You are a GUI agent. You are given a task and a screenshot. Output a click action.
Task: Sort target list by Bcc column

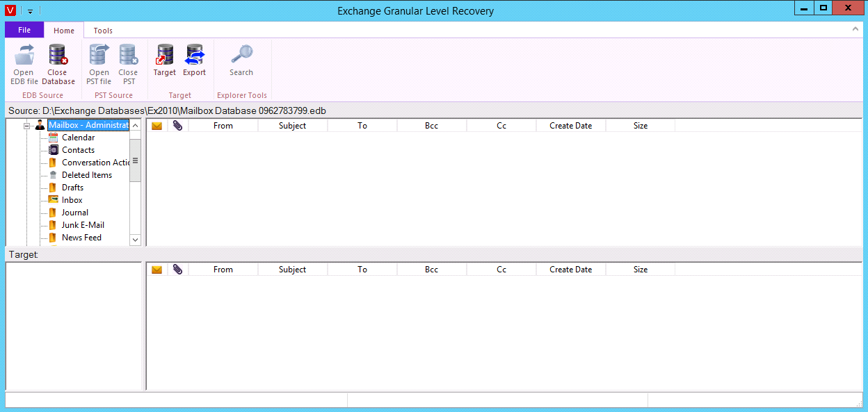(432, 270)
